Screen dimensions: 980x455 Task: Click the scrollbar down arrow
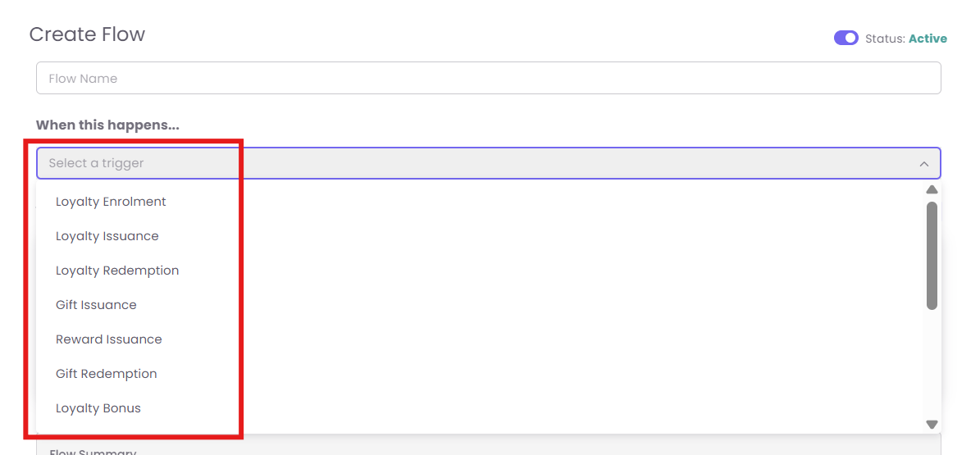click(x=932, y=425)
